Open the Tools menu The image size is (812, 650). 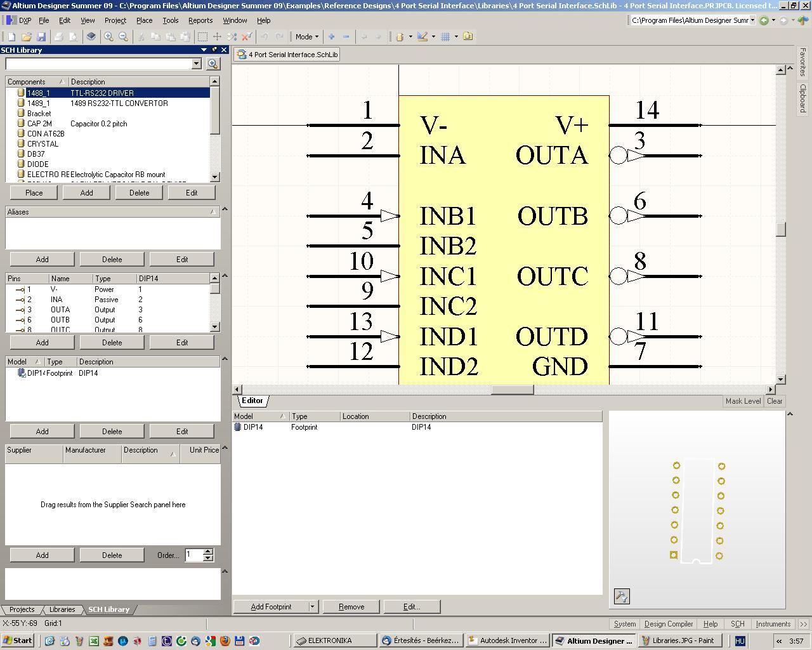(170, 20)
